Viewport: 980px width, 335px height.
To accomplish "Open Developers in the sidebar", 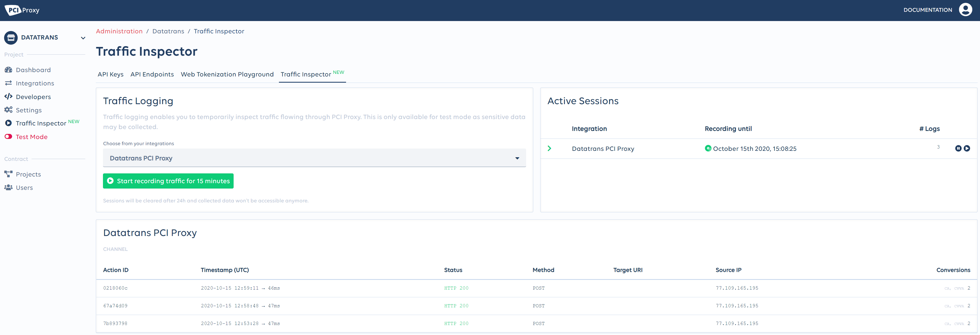I will click(33, 97).
